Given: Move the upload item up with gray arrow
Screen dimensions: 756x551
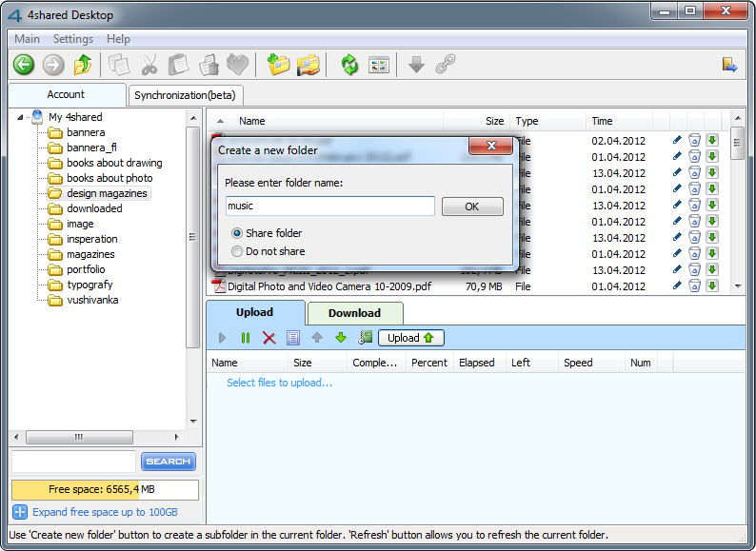Looking at the screenshot, I should click(x=317, y=338).
